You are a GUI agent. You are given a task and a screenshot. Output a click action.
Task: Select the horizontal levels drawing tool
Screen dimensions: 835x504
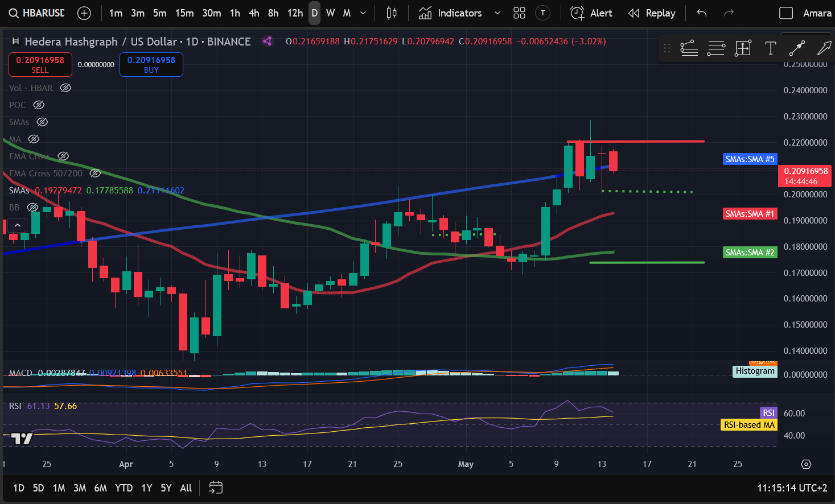716,48
